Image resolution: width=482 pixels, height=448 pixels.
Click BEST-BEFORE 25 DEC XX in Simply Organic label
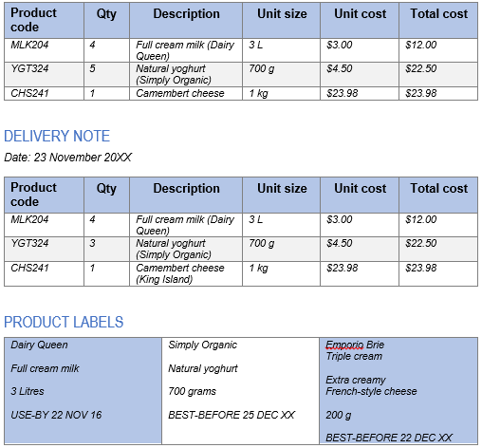click(232, 415)
